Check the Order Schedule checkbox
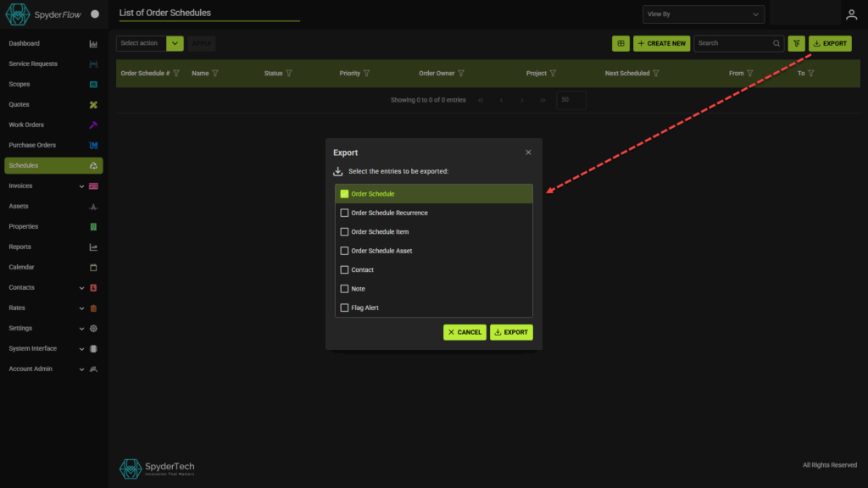The height and width of the screenshot is (488, 868). pos(344,194)
